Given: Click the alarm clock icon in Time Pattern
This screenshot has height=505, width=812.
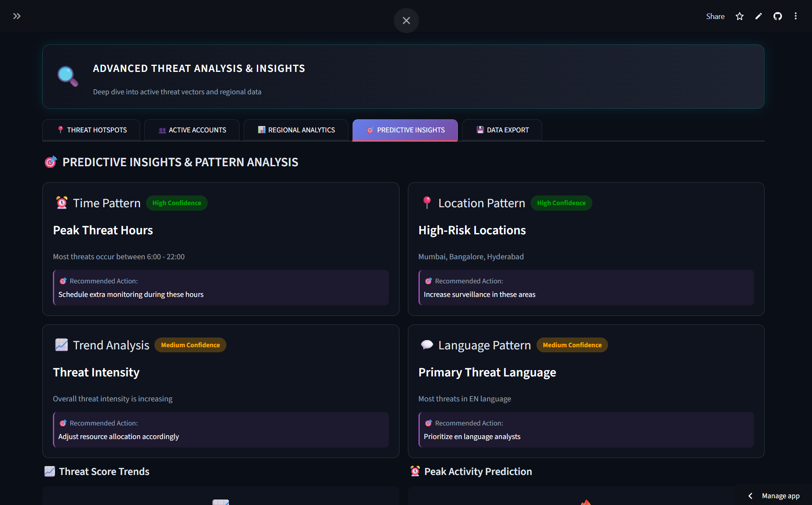Looking at the screenshot, I should click(62, 203).
